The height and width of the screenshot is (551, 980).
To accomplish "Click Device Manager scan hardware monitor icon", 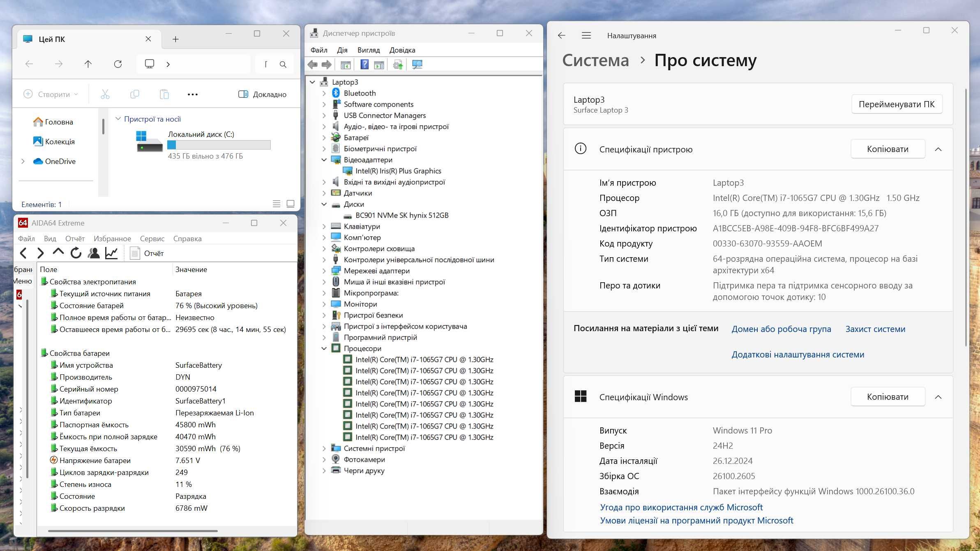I will point(417,65).
